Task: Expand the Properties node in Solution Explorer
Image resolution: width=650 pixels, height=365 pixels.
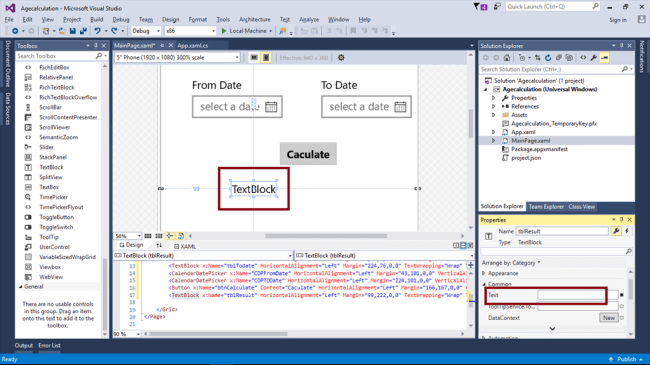Action: (493, 98)
